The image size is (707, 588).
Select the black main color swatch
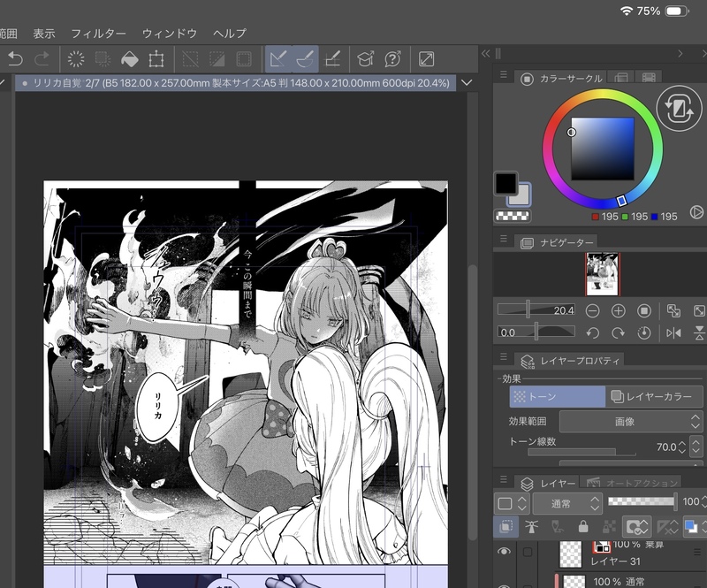[506, 183]
